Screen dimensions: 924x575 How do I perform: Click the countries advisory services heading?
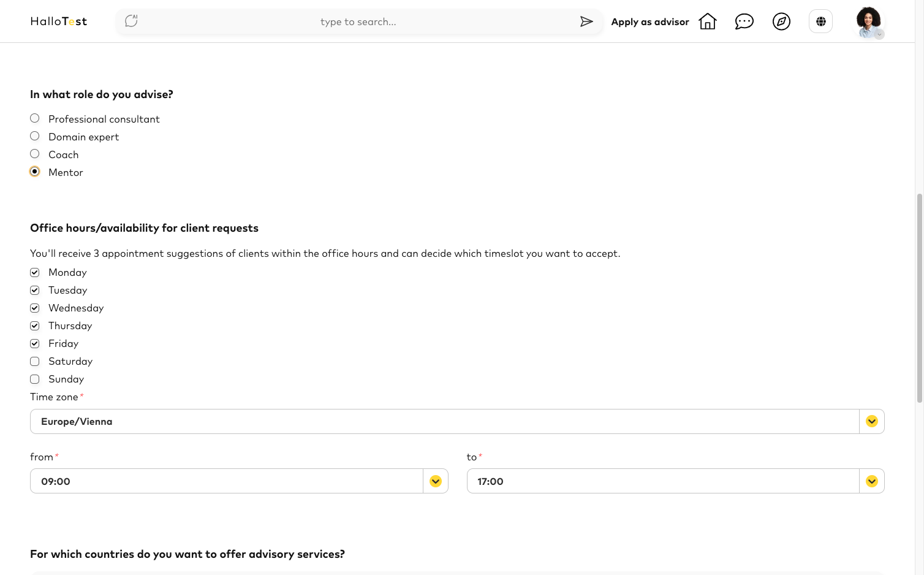[x=187, y=554]
